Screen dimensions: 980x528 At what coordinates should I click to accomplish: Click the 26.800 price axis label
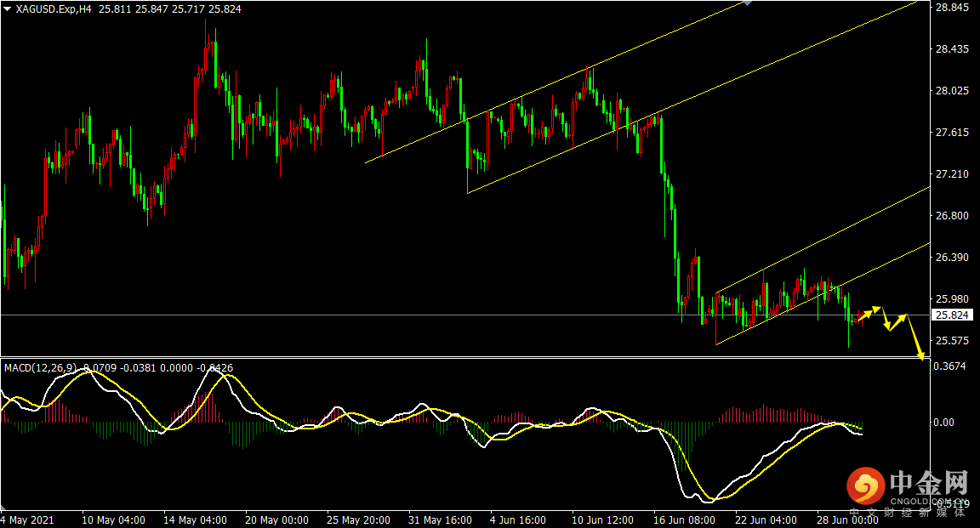pyautogui.click(x=952, y=216)
